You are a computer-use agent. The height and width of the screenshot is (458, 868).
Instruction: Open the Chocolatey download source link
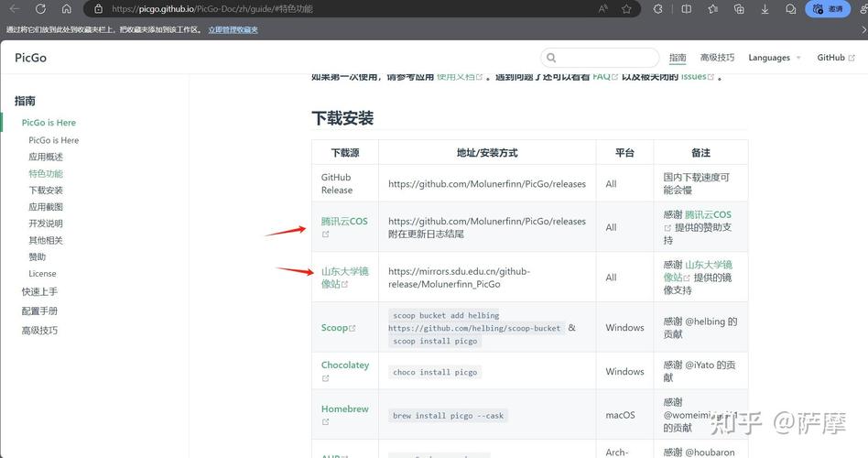(x=345, y=365)
